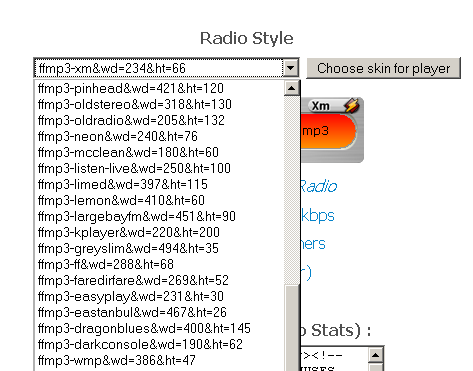Screen dimensions: 473x371
Task: Click the 'Choose skin for player' button
Action: [383, 68]
